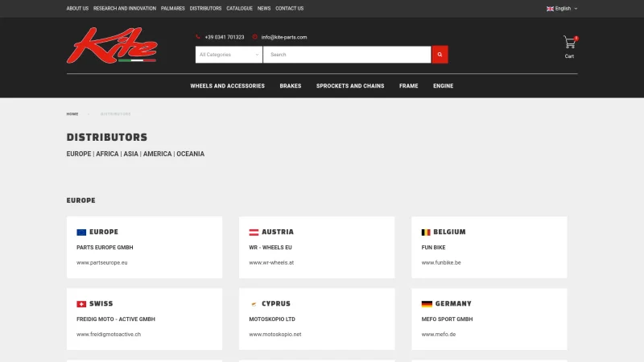Click the Distributors breadcrumb text

point(115,114)
